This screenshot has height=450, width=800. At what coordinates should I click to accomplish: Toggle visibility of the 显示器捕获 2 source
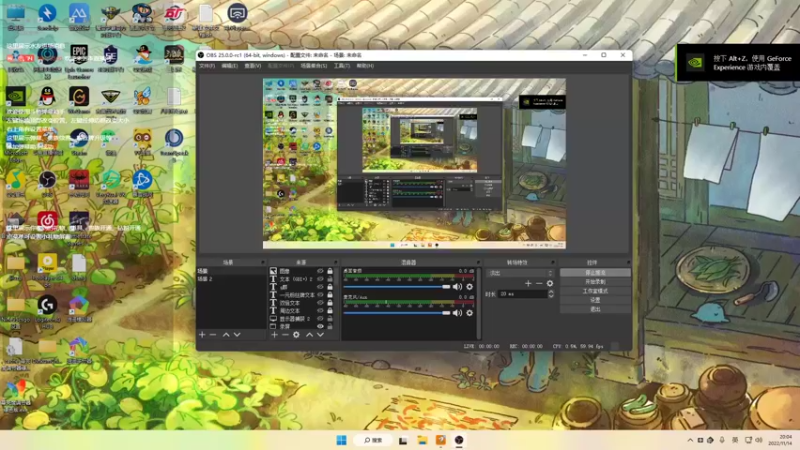(x=320, y=318)
